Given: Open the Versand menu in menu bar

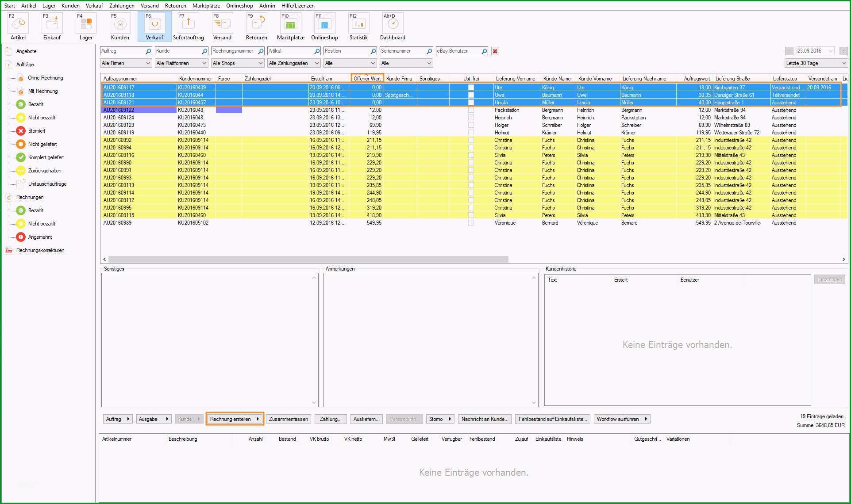Looking at the screenshot, I should [150, 6].
